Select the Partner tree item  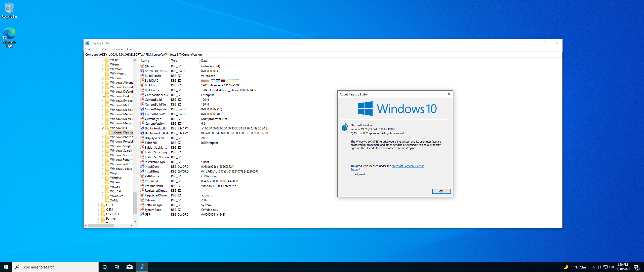point(111,219)
